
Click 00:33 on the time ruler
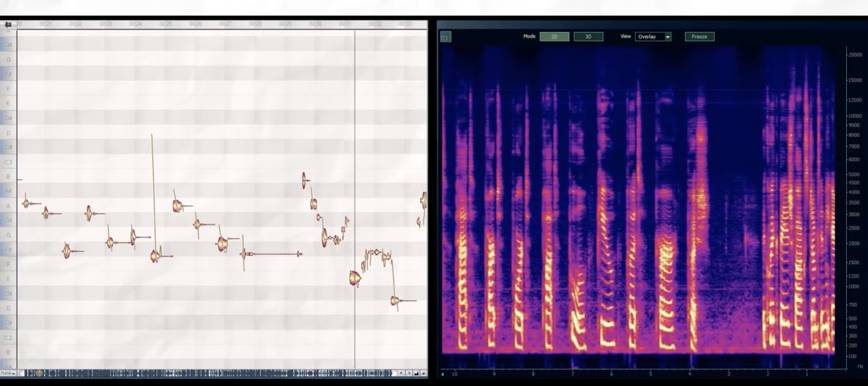[405, 24]
